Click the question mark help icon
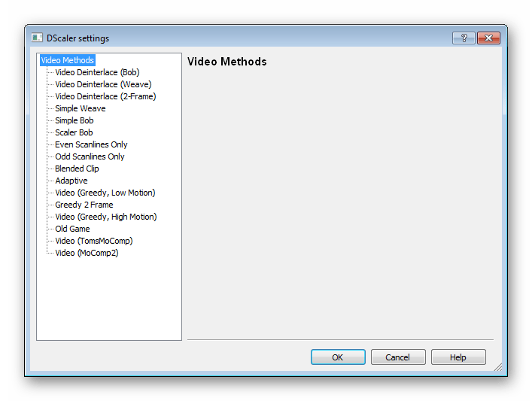This screenshot has width=532, height=401. (x=464, y=38)
